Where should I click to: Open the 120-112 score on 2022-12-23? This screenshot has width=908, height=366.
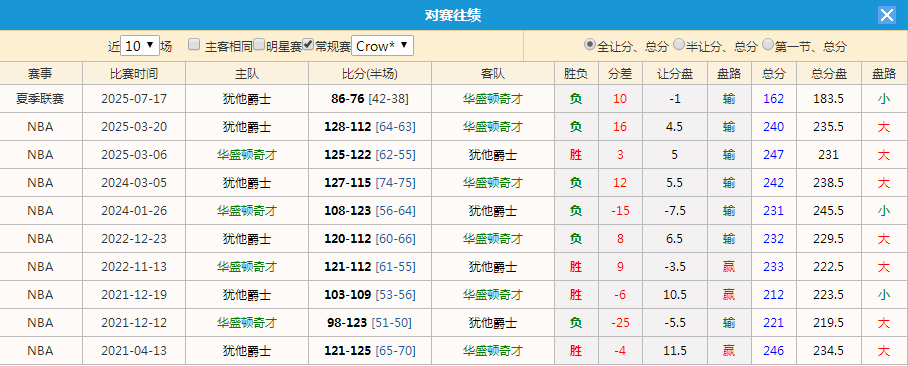tap(347, 239)
